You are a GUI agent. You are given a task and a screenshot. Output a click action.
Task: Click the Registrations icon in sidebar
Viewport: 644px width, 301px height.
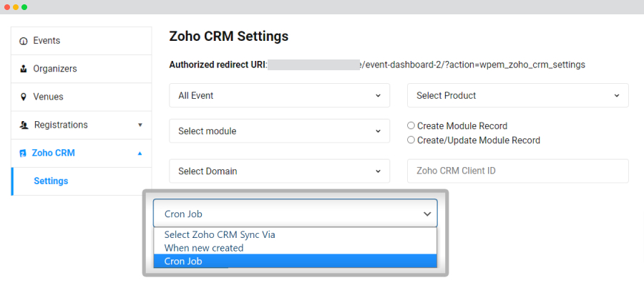pyautogui.click(x=24, y=125)
